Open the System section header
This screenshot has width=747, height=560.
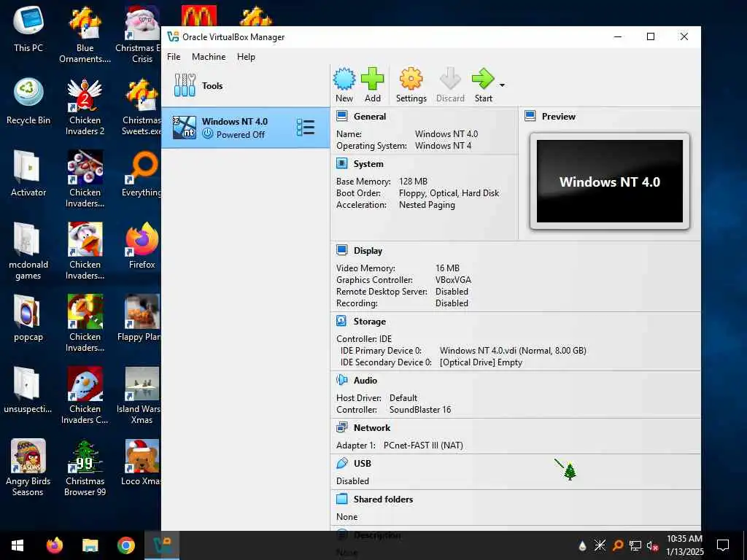click(x=368, y=164)
